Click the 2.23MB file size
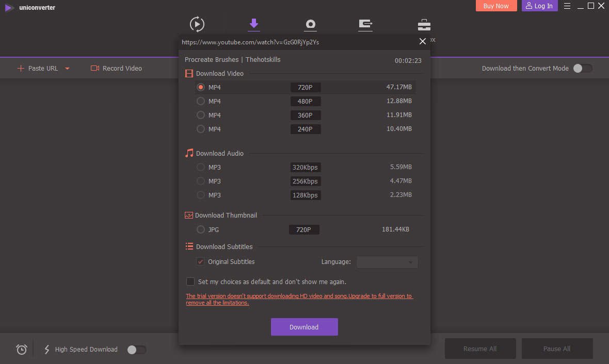 point(401,195)
